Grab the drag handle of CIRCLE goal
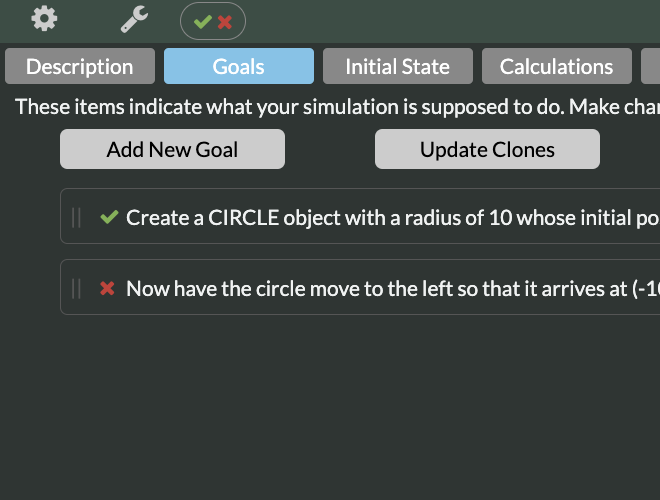The image size is (660, 500). pos(76,218)
